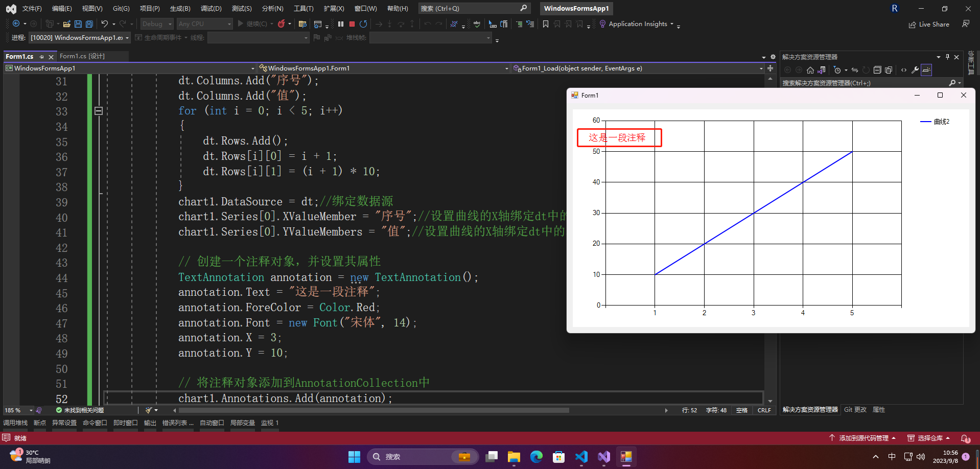Viewport: 980px width, 469px height.
Task: Open the 文件(F) menu
Action: (32, 9)
